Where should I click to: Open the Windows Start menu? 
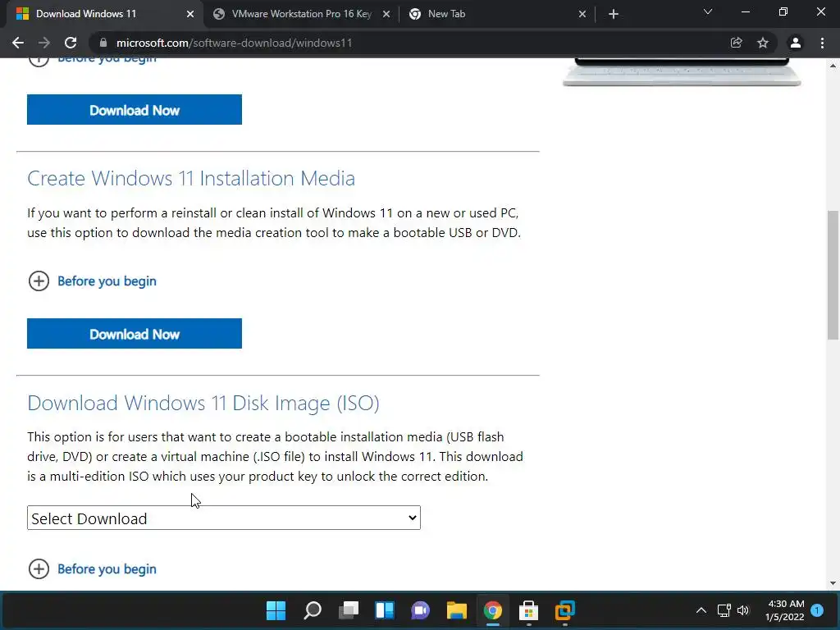(x=276, y=610)
